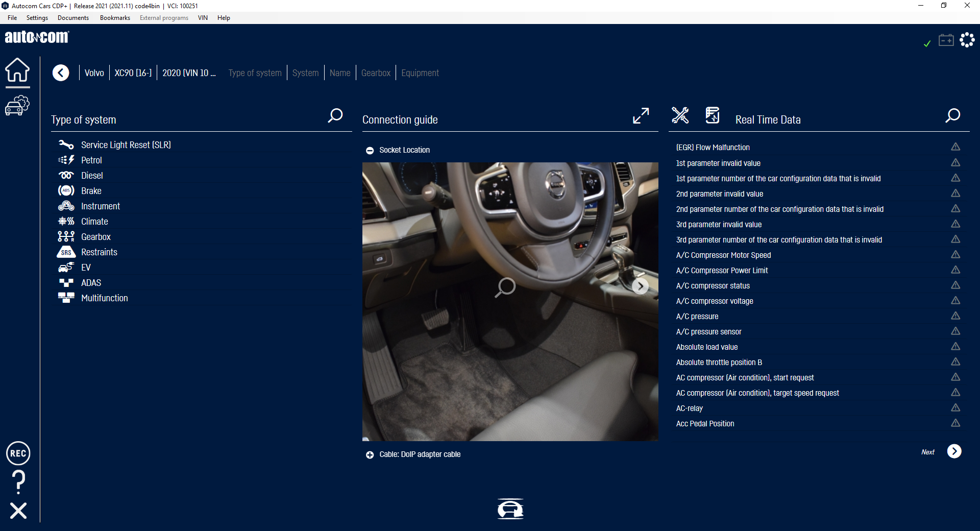Go to next Real Time Data page
The height and width of the screenshot is (531, 980).
pyautogui.click(x=954, y=451)
